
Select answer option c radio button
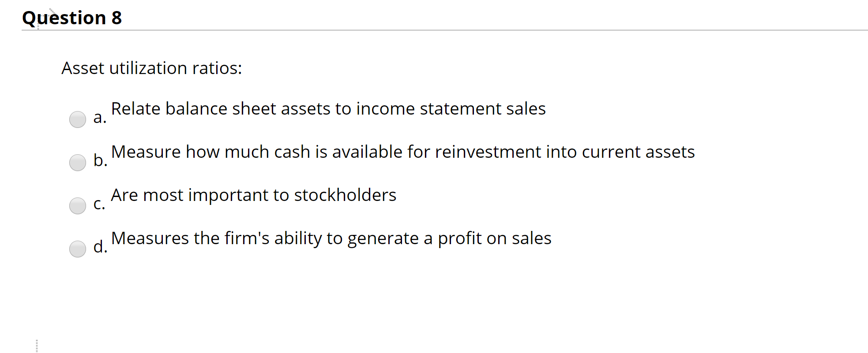click(x=78, y=205)
